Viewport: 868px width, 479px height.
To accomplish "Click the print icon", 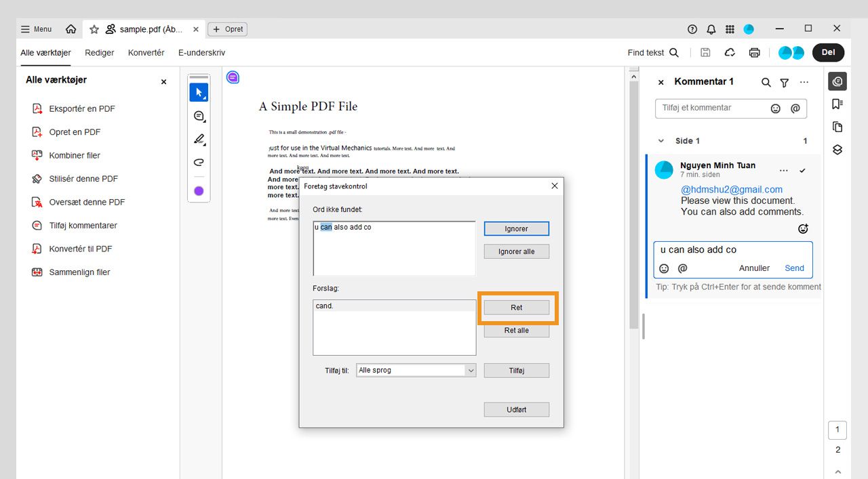I will (754, 53).
